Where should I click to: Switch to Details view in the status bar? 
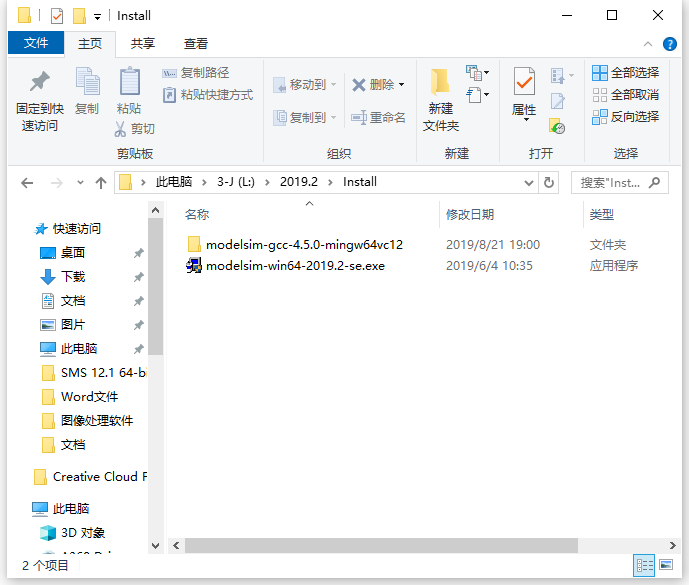click(x=645, y=565)
